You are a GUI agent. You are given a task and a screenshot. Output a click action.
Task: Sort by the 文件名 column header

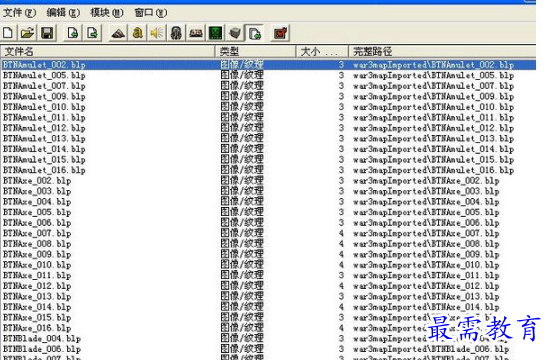tap(107, 51)
